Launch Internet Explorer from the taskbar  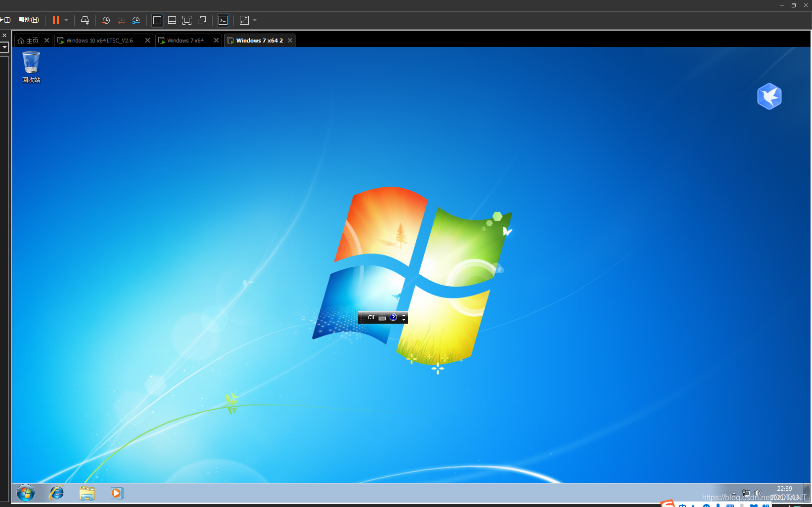(x=57, y=493)
